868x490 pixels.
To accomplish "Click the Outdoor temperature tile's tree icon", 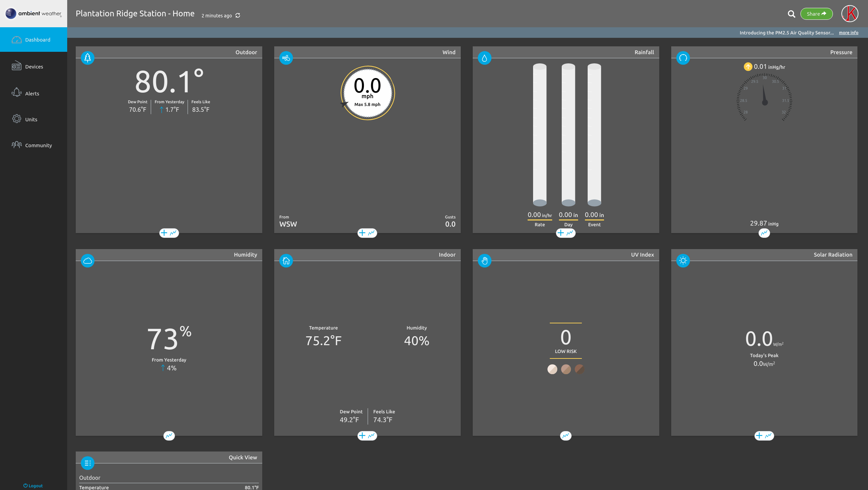I will [88, 58].
